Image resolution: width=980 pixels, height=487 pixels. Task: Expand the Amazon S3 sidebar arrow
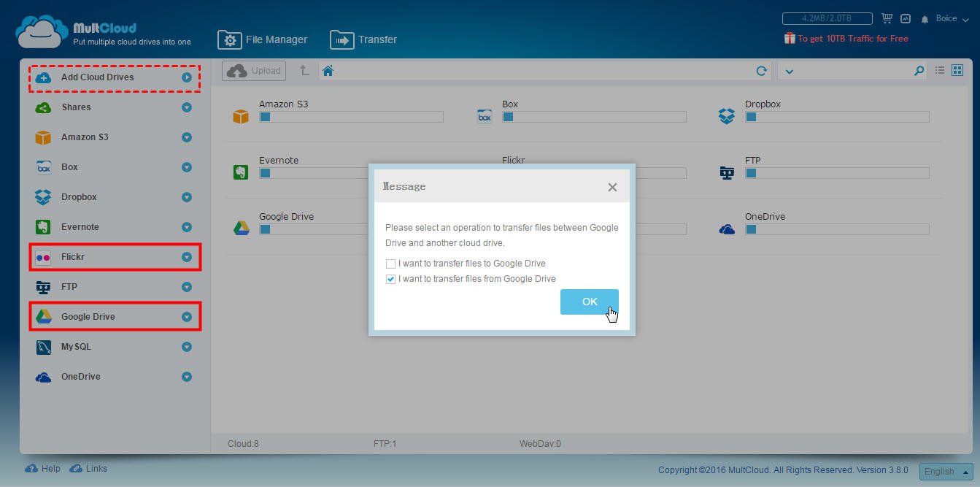pyautogui.click(x=187, y=137)
